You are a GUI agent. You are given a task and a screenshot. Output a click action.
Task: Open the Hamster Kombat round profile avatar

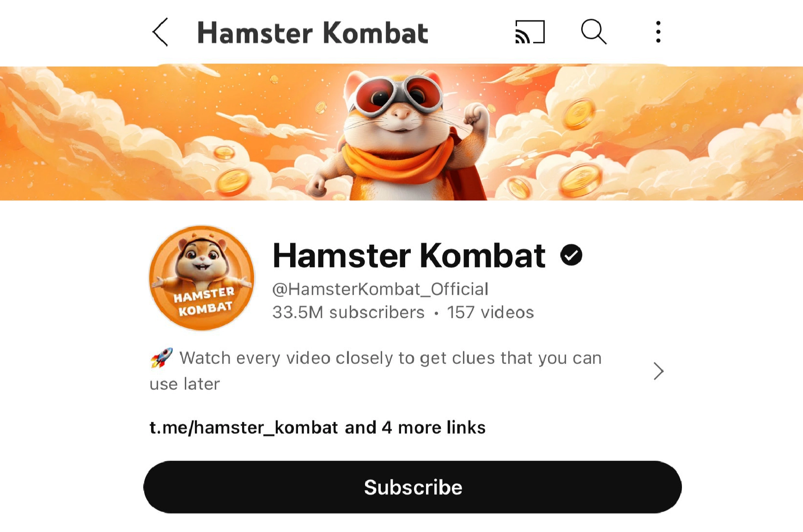[201, 278]
